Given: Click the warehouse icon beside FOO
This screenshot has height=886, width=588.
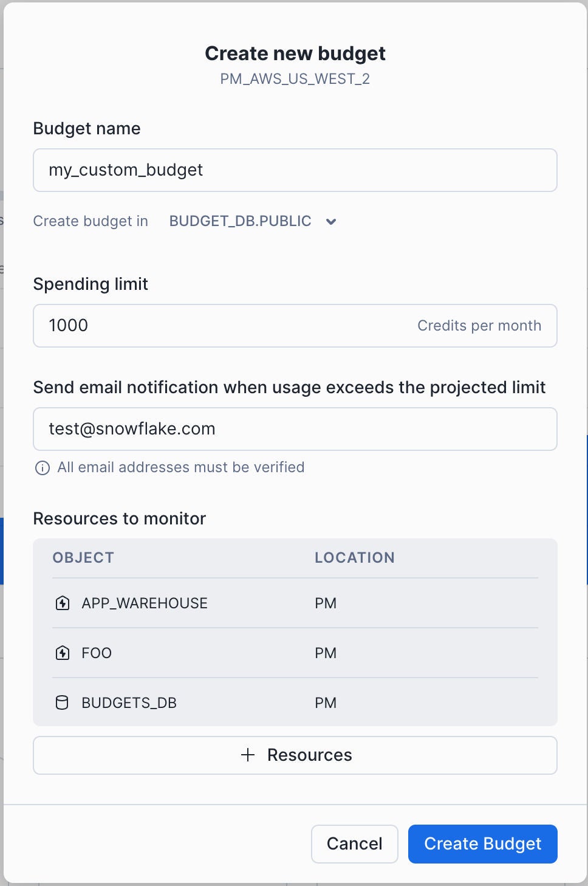Looking at the screenshot, I should click(63, 653).
